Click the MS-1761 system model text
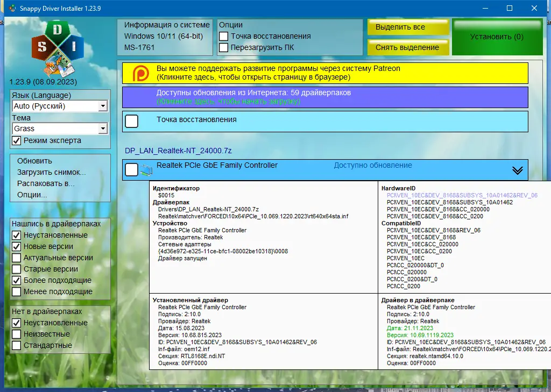The image size is (551, 392). coord(139,47)
